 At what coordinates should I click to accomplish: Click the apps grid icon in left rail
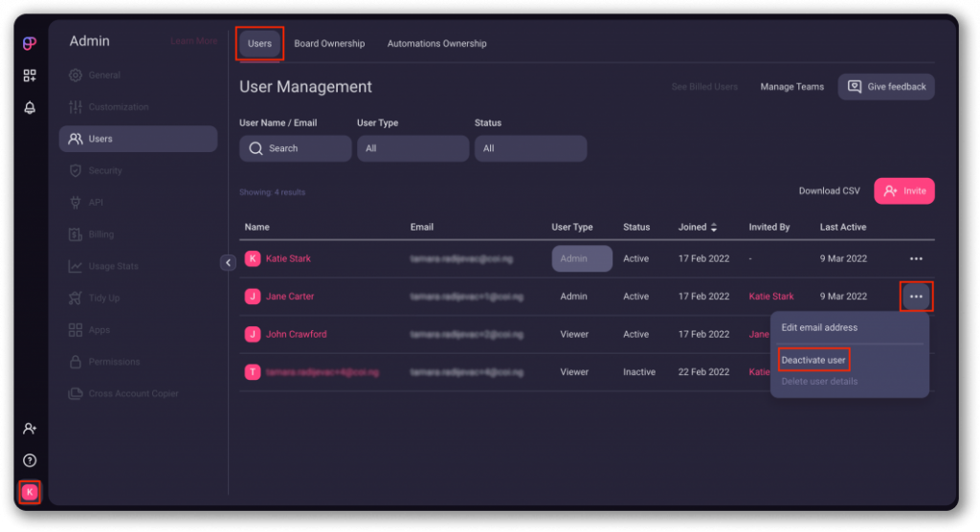pos(30,76)
